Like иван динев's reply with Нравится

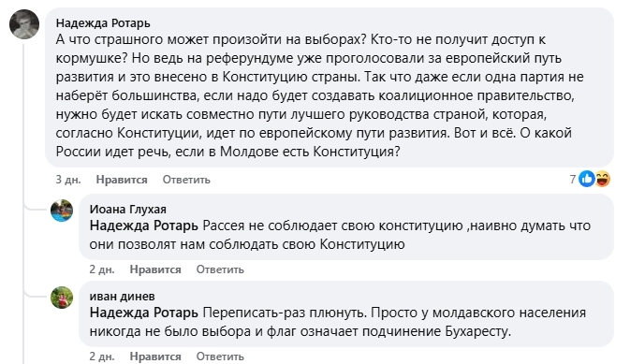(x=155, y=357)
